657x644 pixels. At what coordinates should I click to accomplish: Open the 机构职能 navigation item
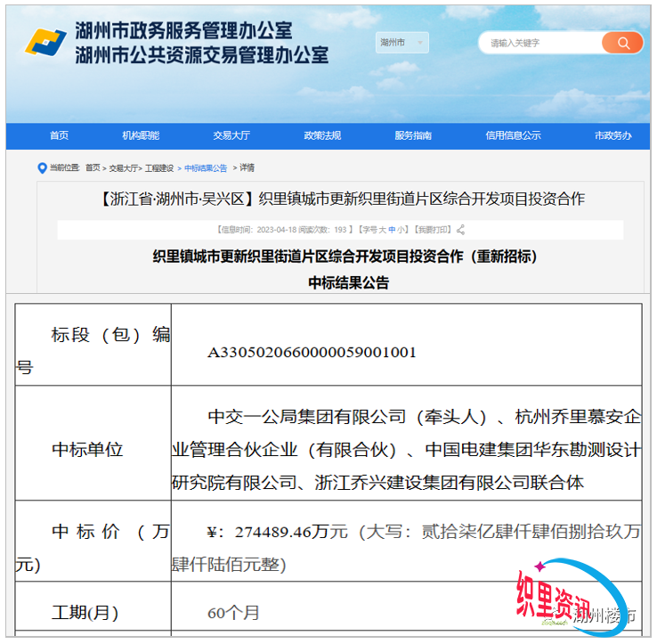coord(141,135)
